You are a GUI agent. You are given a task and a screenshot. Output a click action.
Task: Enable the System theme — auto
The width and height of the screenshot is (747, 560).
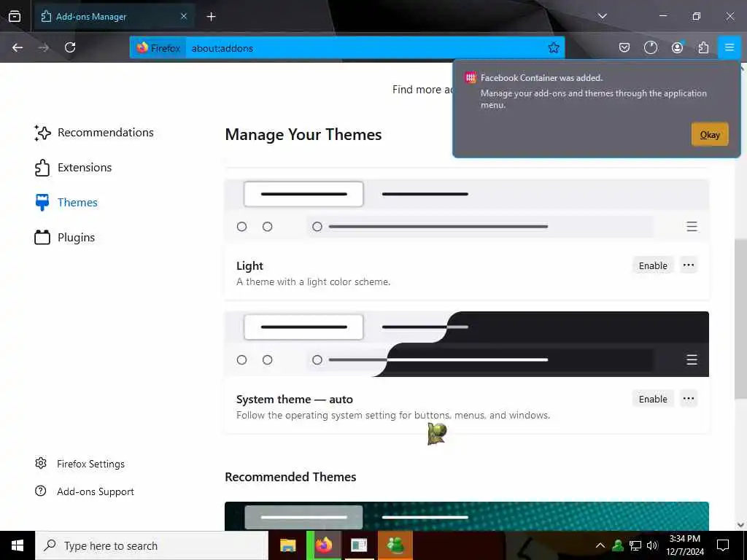pos(653,399)
